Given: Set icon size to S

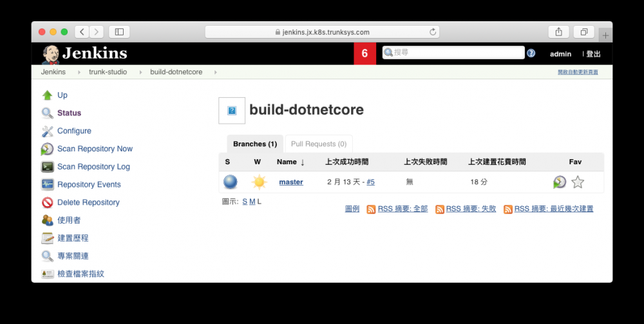Looking at the screenshot, I should tap(245, 202).
